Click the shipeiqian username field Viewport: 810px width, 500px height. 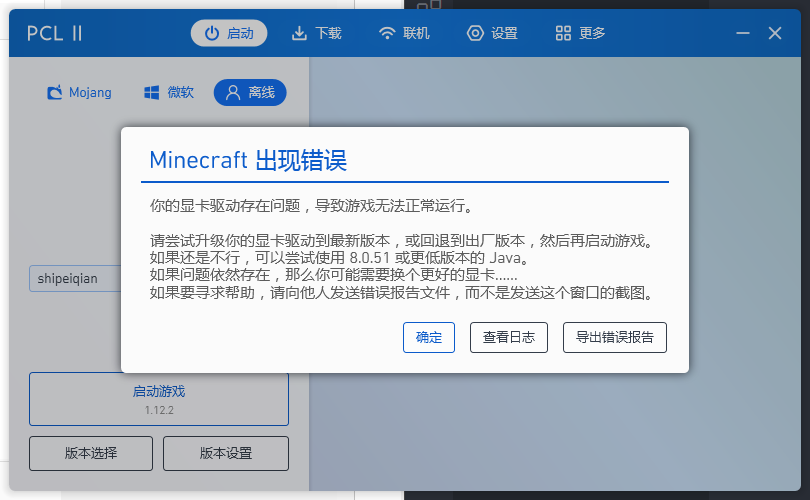(75, 278)
